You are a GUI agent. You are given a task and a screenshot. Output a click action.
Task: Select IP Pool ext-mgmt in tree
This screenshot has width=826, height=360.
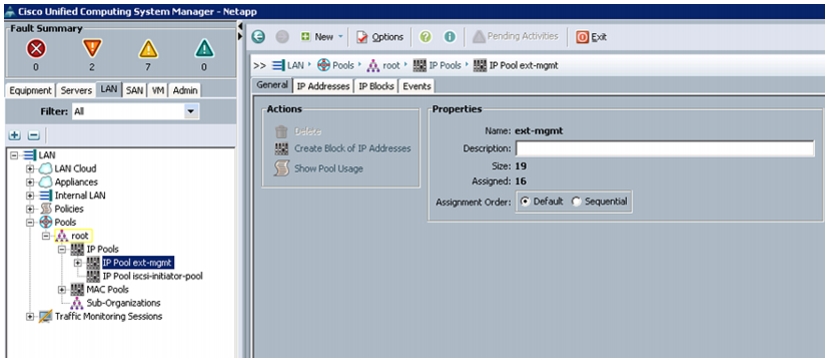[137, 262]
